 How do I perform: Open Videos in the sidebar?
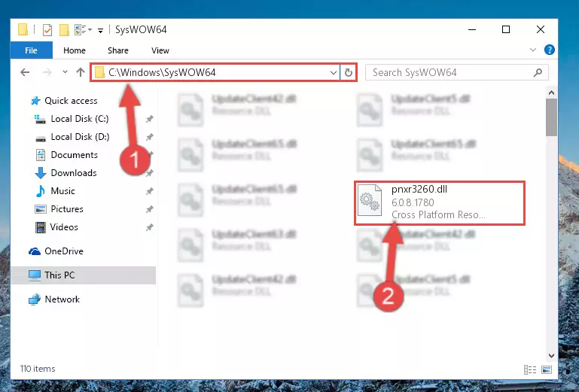(64, 227)
